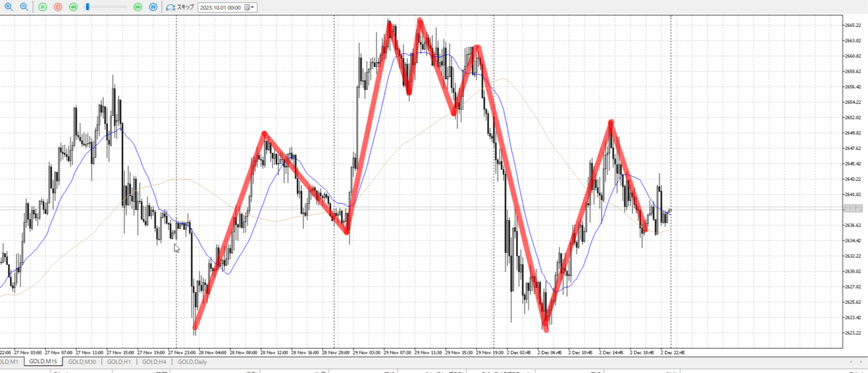This screenshot has width=868, height=373.
Task: Open the GOLD,H1 chart tab
Action: [118, 362]
